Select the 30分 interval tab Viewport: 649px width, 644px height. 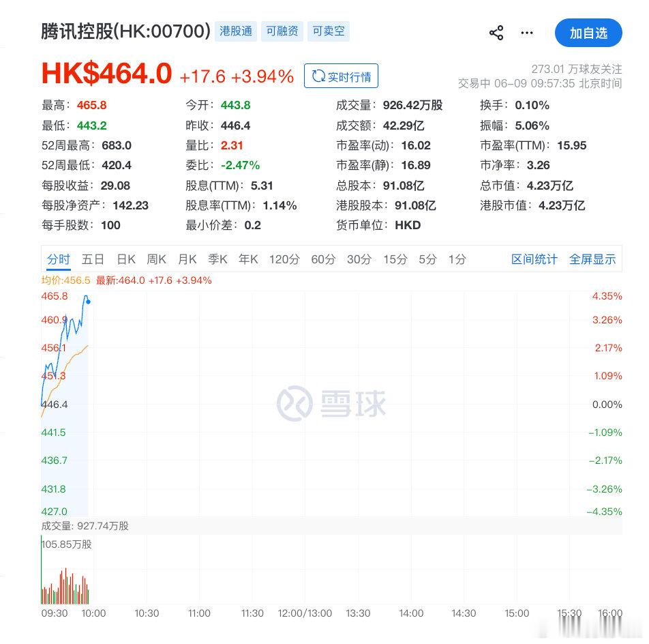(359, 259)
